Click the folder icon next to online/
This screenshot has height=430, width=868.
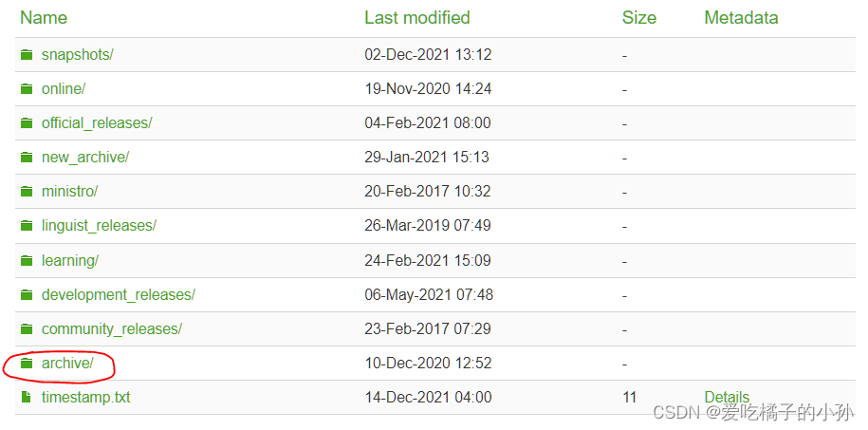coord(27,88)
